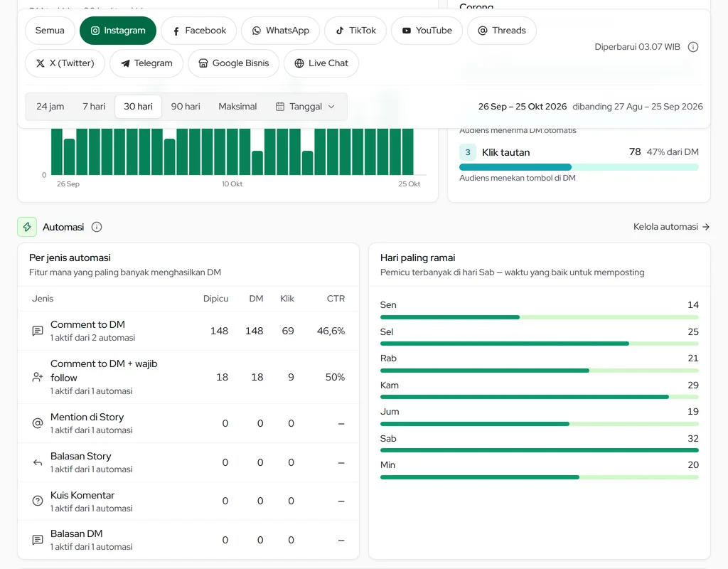Filter by TikTok channel
This screenshot has width=728, height=569.
355,31
